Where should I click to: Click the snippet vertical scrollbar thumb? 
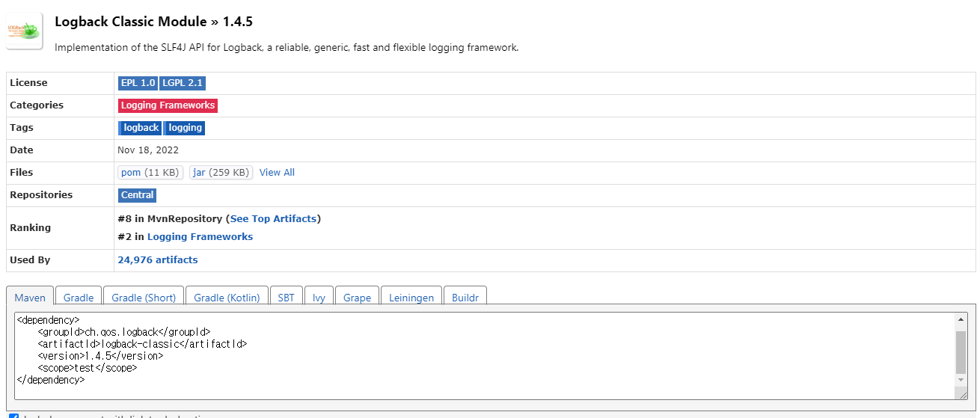(x=961, y=352)
